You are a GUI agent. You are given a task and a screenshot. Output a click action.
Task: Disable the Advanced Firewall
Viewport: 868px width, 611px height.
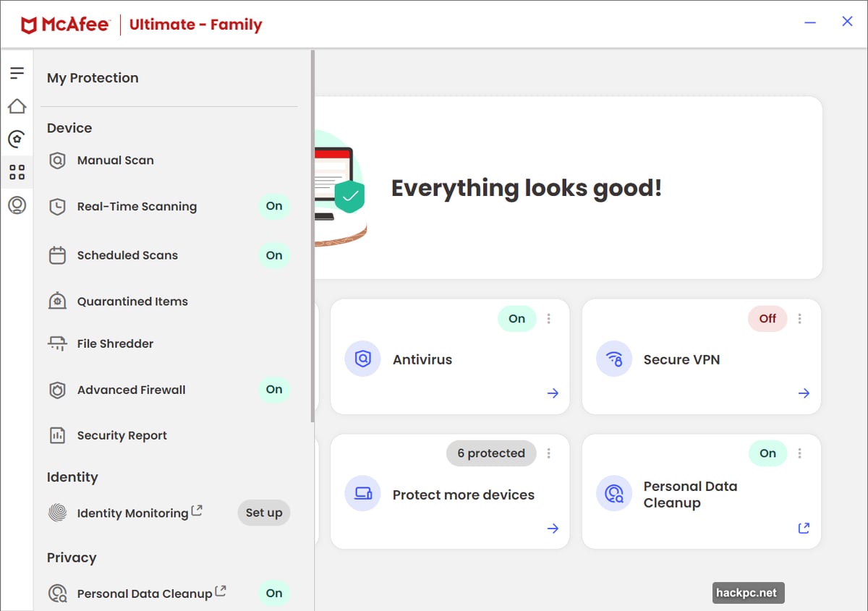[x=273, y=390]
